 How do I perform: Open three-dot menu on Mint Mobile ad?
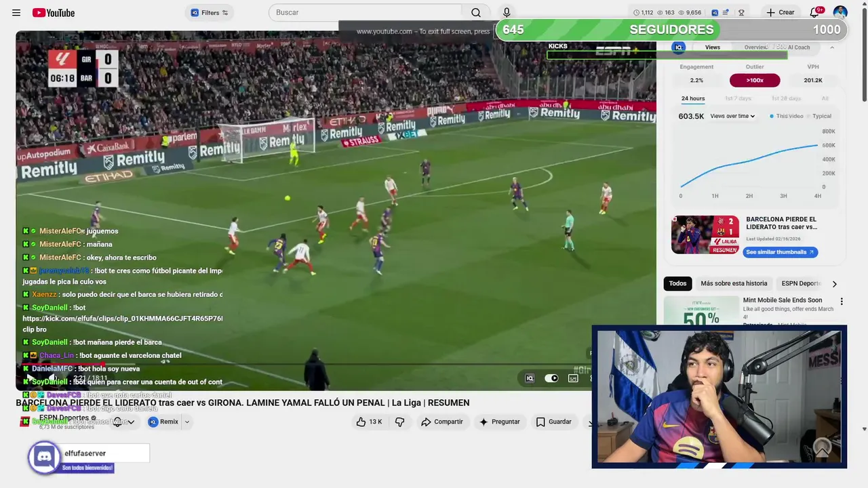pos(842,302)
